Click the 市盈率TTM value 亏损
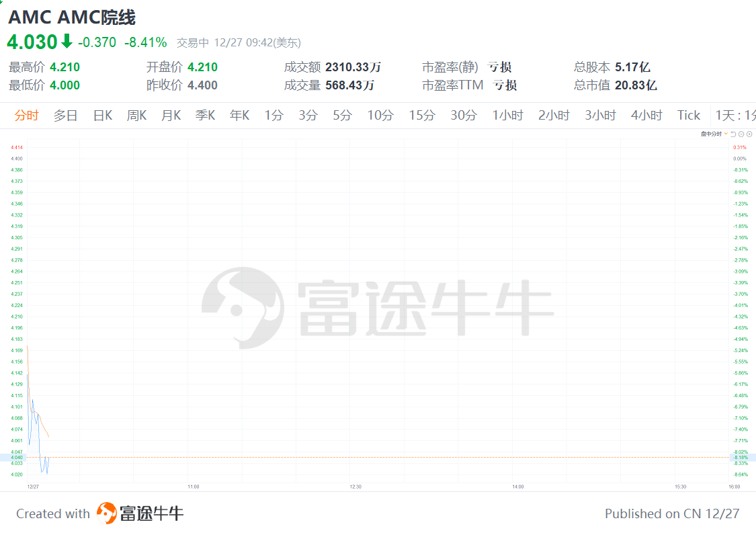The width and height of the screenshot is (756, 535). [x=505, y=85]
